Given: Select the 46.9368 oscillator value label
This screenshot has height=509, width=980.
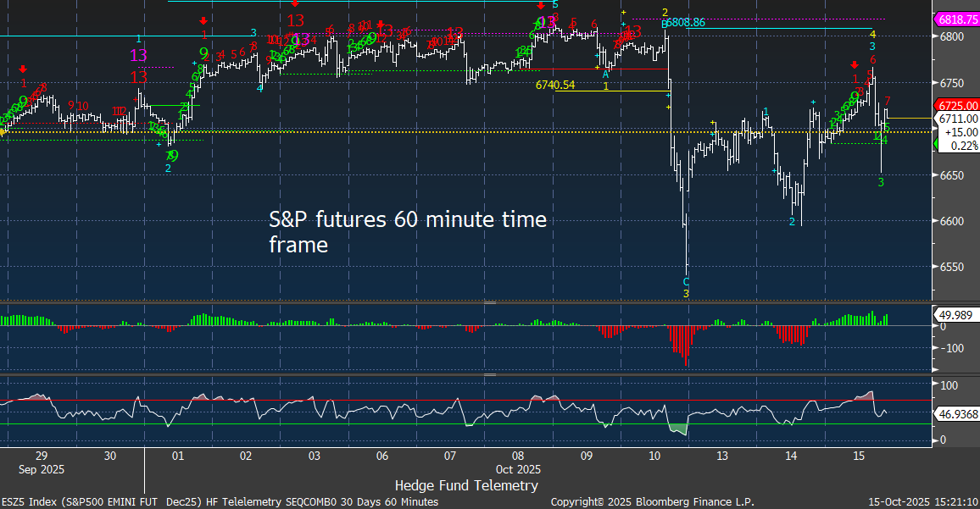Looking at the screenshot, I should (955, 415).
